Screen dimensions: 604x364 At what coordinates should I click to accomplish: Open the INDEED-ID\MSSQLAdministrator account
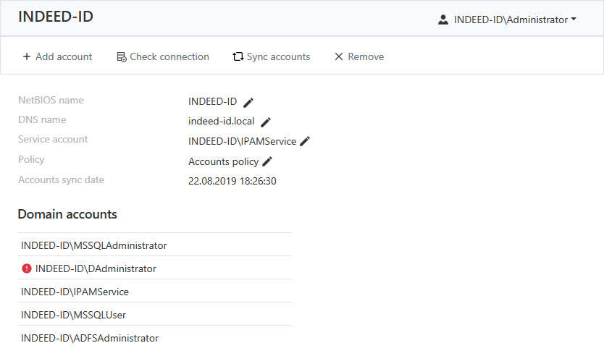point(94,245)
